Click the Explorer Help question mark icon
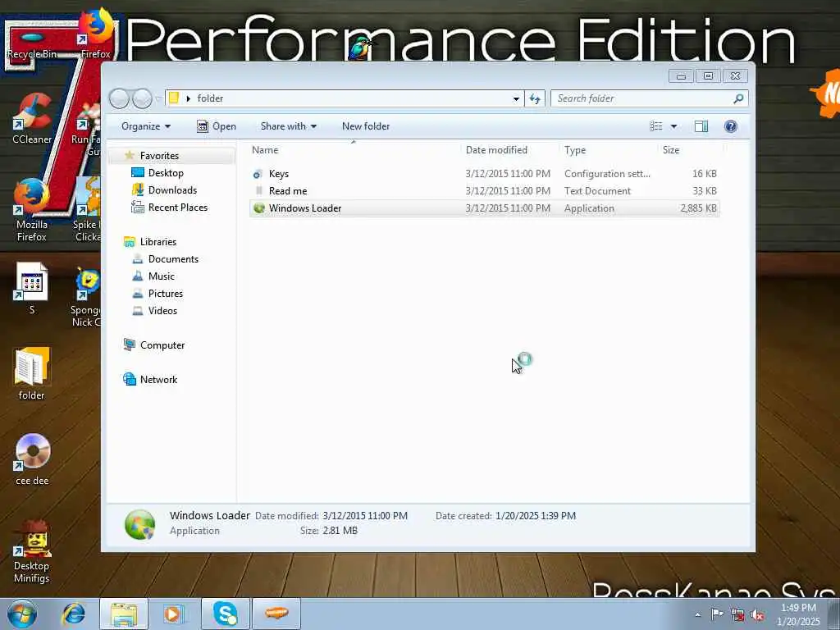 (x=730, y=126)
